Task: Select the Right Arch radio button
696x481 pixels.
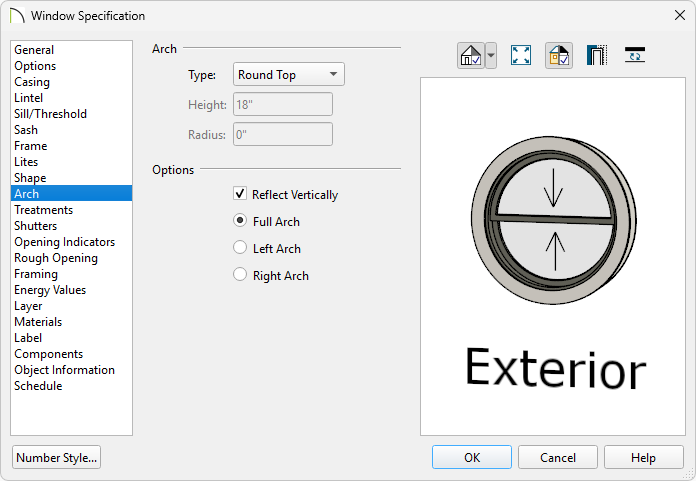Action: (x=240, y=275)
